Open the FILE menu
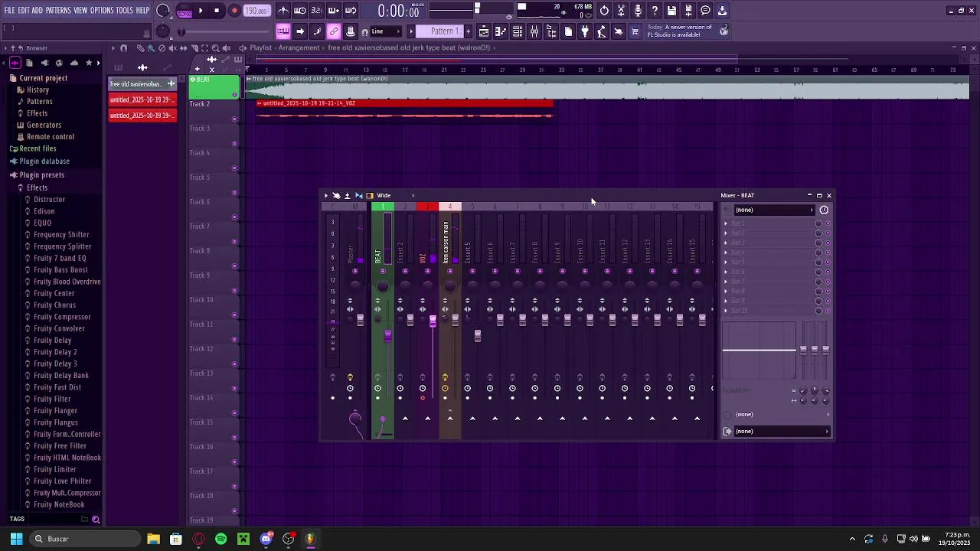The width and height of the screenshot is (980, 551). pos(10,10)
